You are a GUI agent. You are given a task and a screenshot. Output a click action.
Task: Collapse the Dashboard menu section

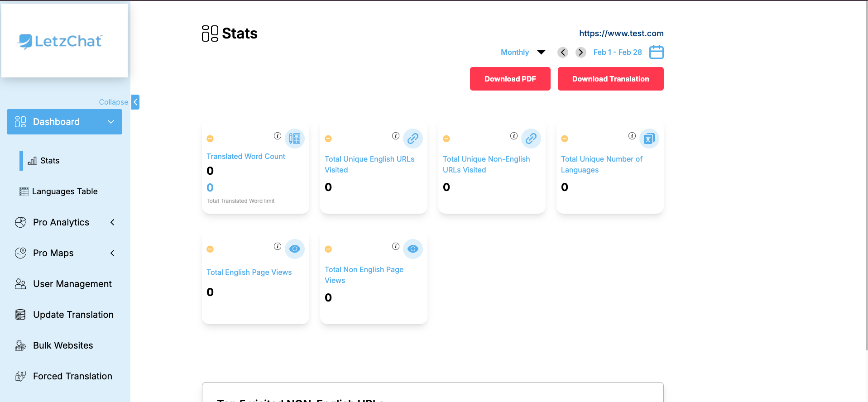(x=111, y=122)
